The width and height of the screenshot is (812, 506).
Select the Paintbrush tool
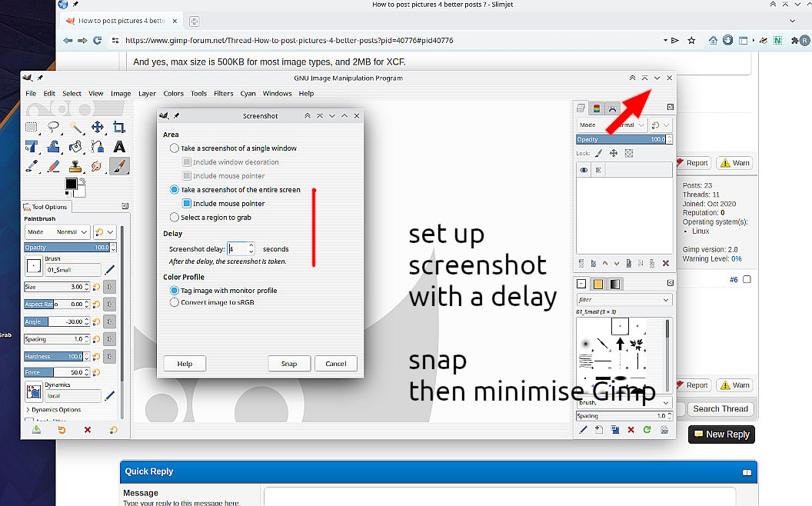(x=119, y=166)
